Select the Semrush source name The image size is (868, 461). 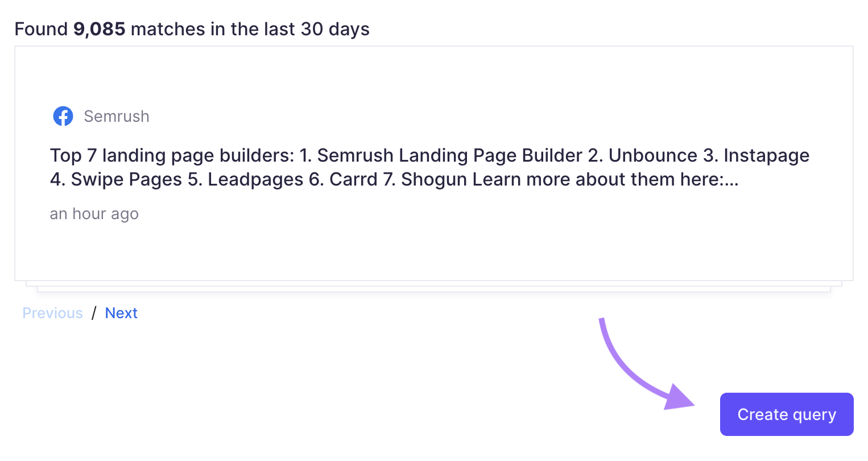click(x=117, y=116)
